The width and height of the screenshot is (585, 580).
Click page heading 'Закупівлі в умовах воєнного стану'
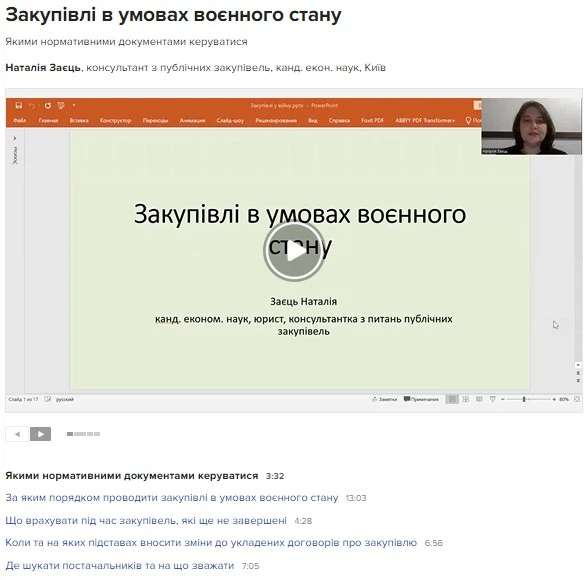pyautogui.click(x=173, y=15)
